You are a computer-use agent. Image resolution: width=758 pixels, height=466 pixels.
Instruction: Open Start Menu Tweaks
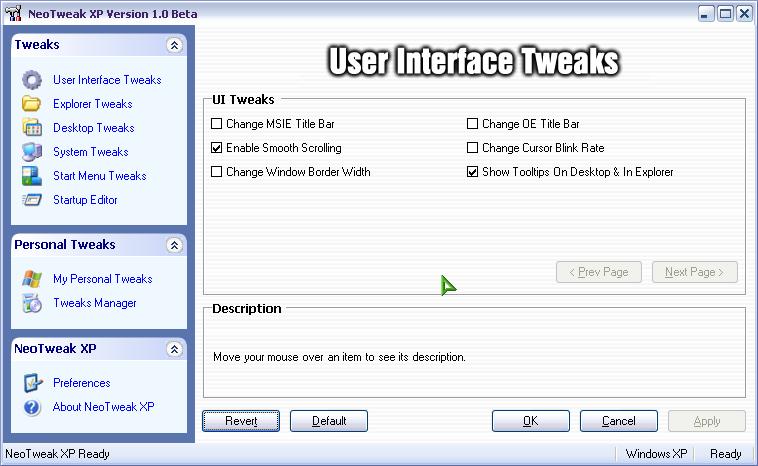point(100,176)
